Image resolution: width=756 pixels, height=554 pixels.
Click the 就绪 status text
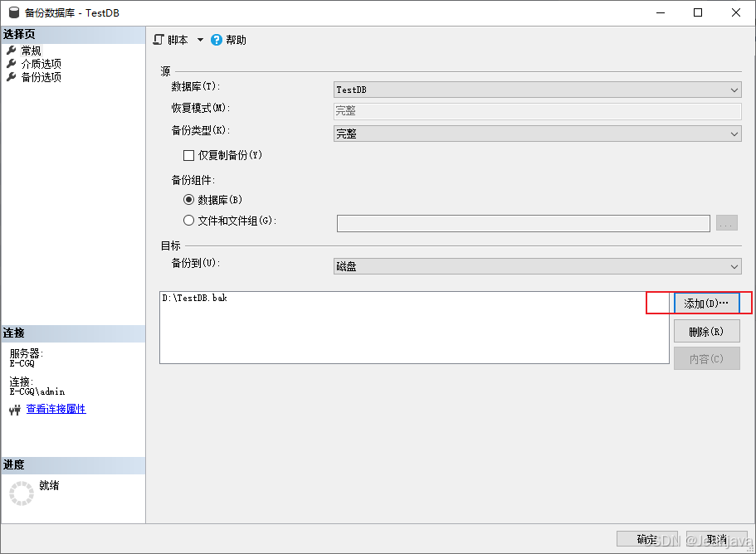pos(49,485)
